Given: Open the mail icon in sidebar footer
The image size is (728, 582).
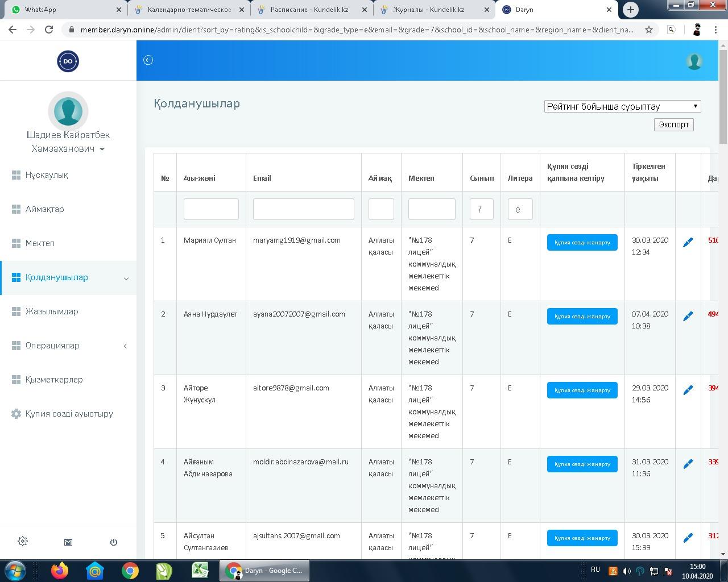Looking at the screenshot, I should 68,542.
